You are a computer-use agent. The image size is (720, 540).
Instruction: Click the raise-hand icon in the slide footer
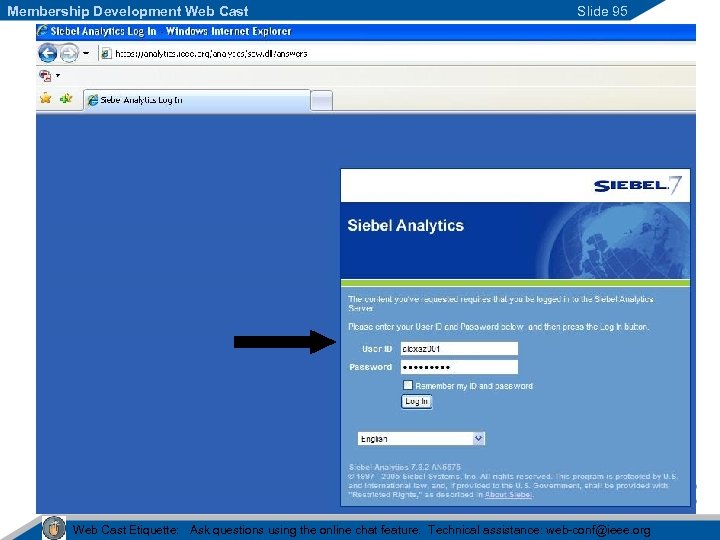point(54,528)
